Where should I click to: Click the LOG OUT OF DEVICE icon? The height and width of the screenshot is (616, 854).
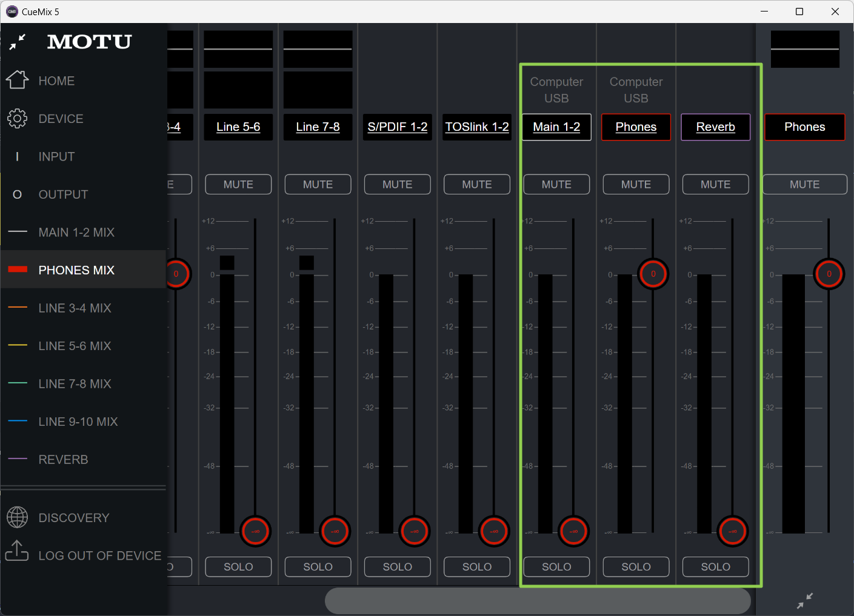click(17, 551)
